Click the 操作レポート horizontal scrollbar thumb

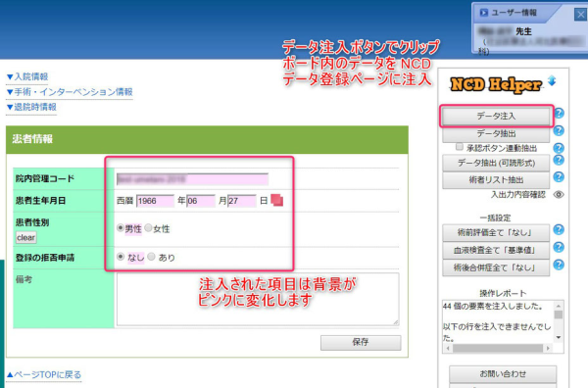tap(498, 348)
